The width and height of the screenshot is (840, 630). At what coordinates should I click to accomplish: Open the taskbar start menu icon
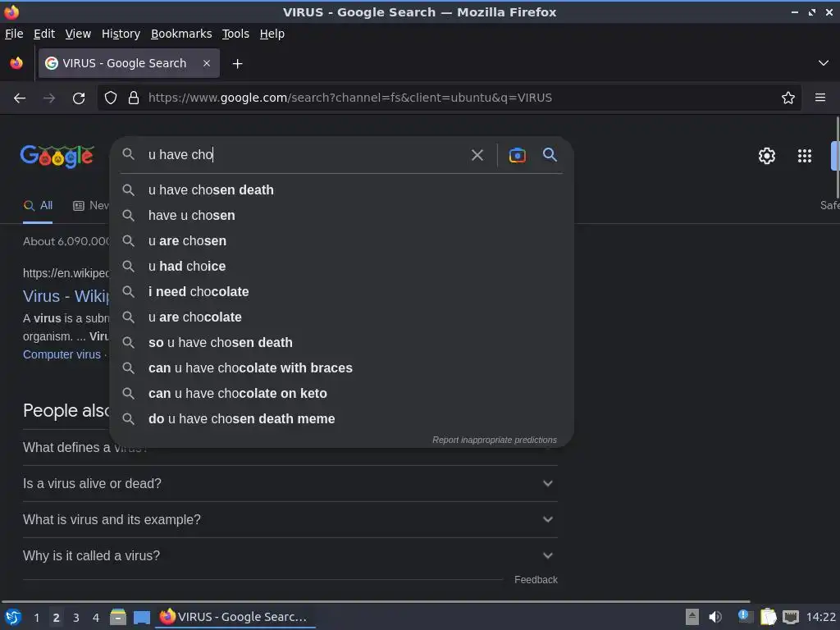13,618
